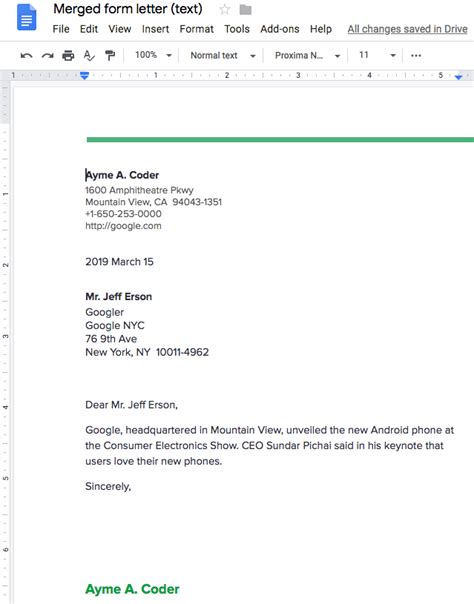Screen dimensions: 474x604
Task: Print the document
Action: (x=68, y=55)
